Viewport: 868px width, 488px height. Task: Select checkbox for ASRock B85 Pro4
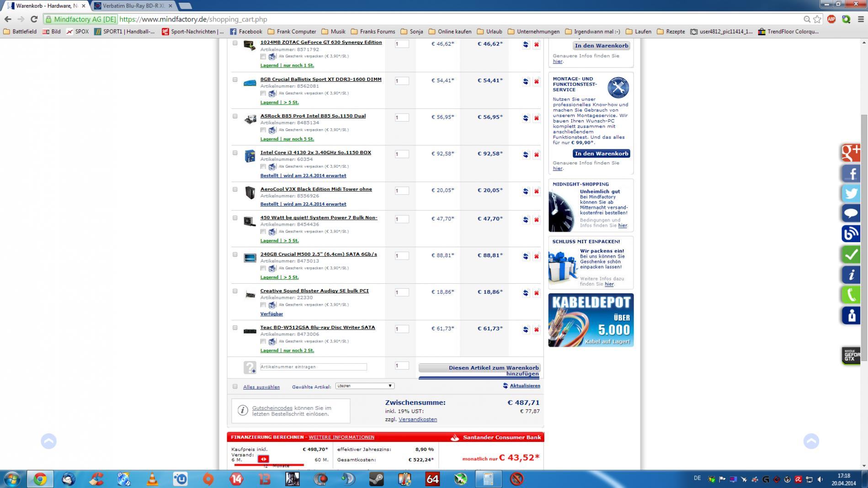click(x=235, y=116)
